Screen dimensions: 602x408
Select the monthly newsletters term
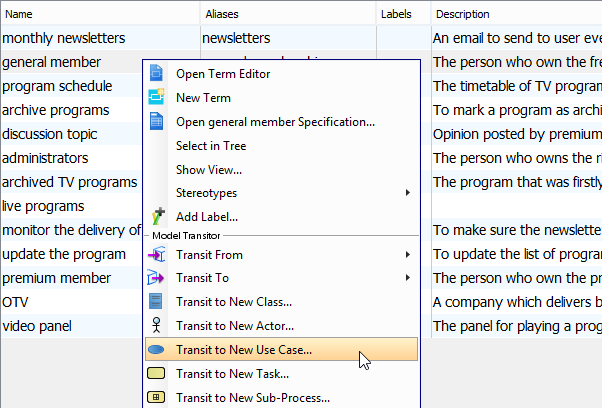pos(64,38)
